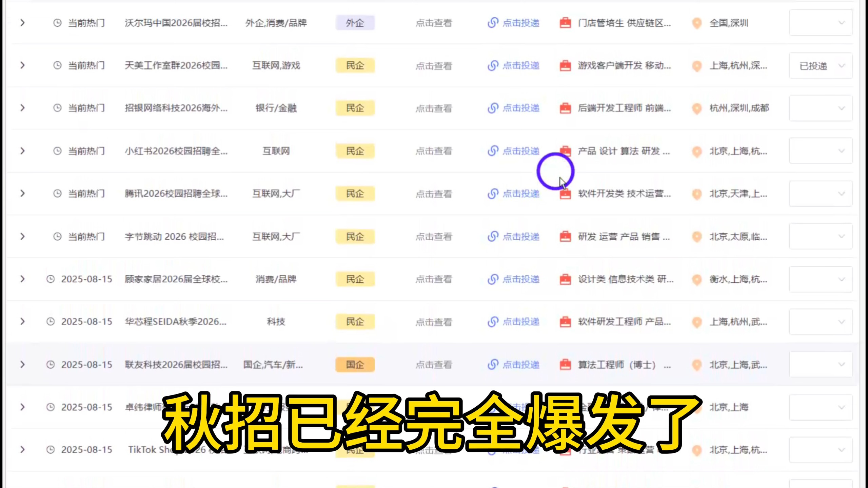Image resolution: width=868 pixels, height=488 pixels.
Task: Expand the 联友科技2026届校园招 row
Action: pyautogui.click(x=22, y=365)
